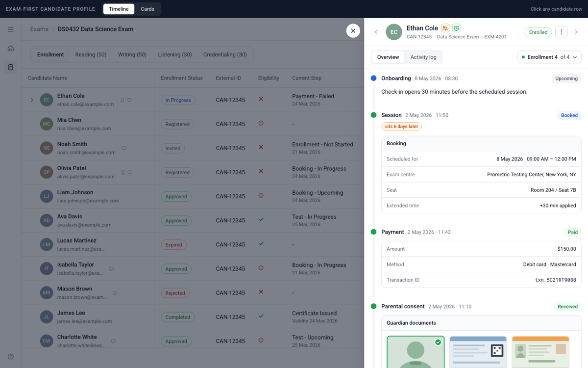The image size is (588, 368).
Task: Switch to the Timeline view
Action: (x=119, y=9)
